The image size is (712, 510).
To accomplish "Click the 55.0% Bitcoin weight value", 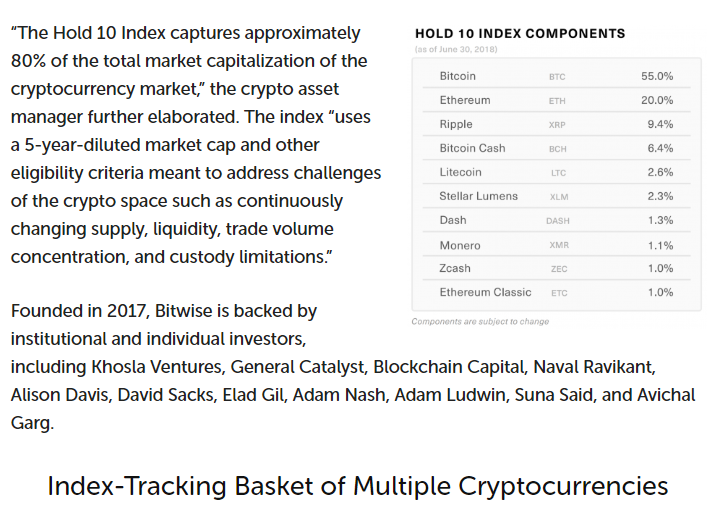I will (x=657, y=76).
